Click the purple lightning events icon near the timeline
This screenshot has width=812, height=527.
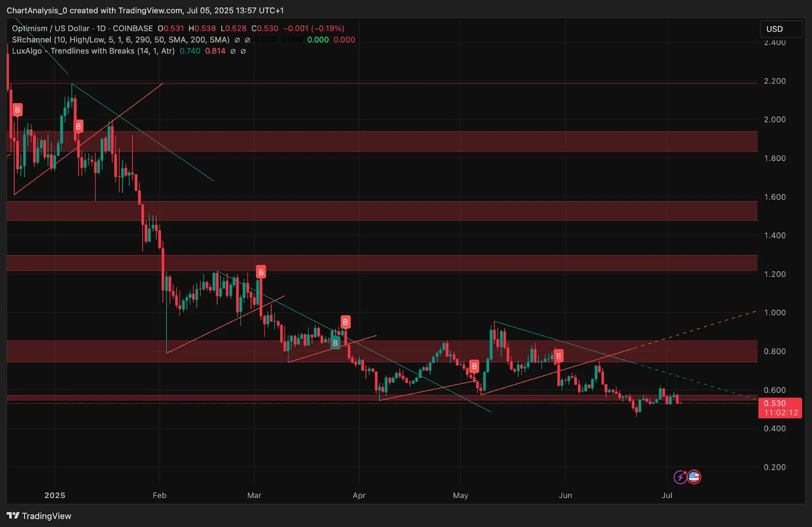(x=679, y=476)
